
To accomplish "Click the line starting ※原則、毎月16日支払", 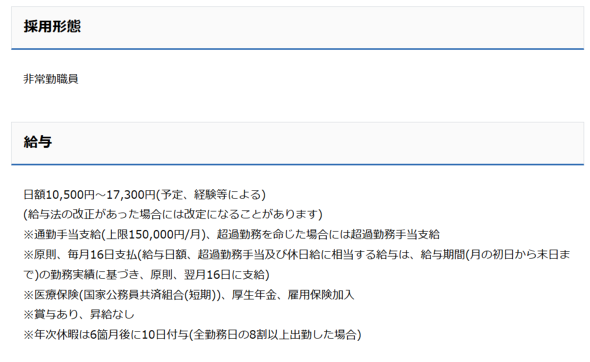I will (297, 255).
